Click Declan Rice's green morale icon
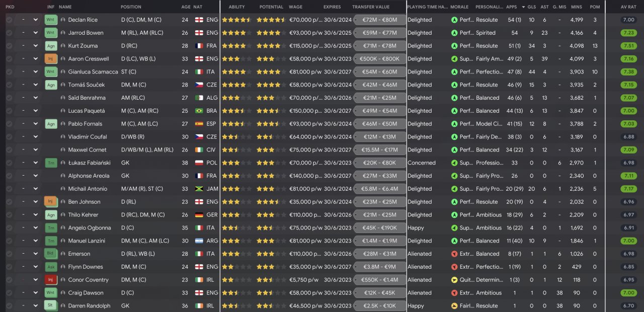The height and width of the screenshot is (312, 644). tap(454, 20)
